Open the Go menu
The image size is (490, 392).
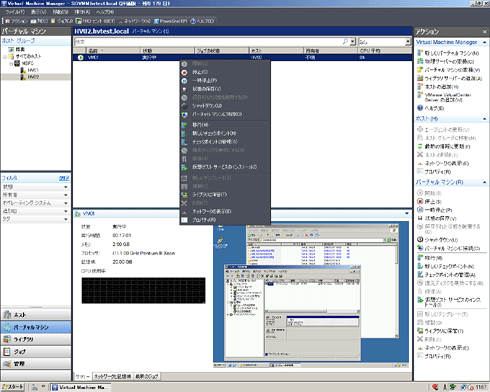click(x=60, y=12)
